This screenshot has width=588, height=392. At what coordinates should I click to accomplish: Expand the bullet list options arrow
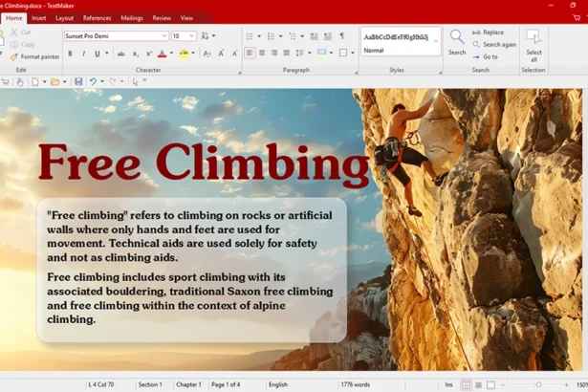(259, 36)
